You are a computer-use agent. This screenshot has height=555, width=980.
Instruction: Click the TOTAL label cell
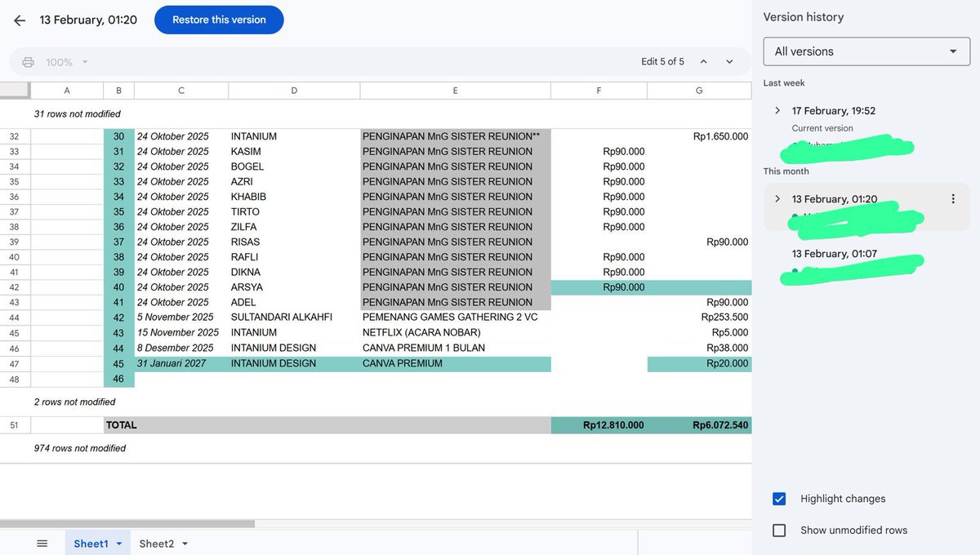point(327,425)
